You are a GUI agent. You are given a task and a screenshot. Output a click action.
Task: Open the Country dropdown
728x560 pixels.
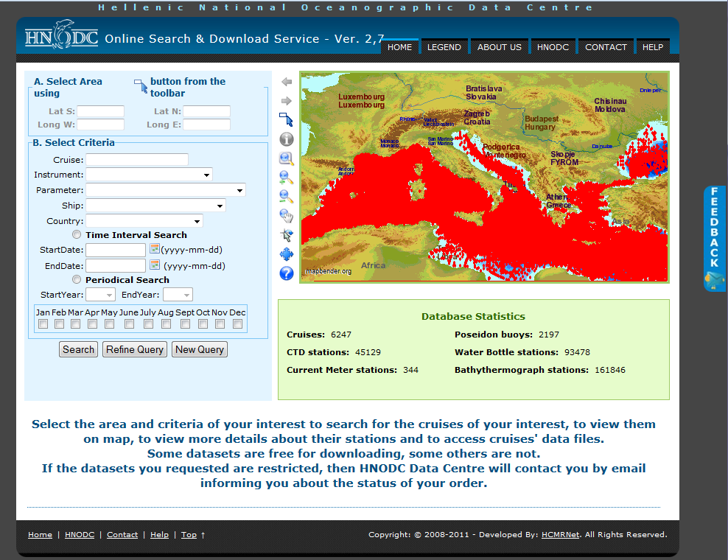coord(144,221)
